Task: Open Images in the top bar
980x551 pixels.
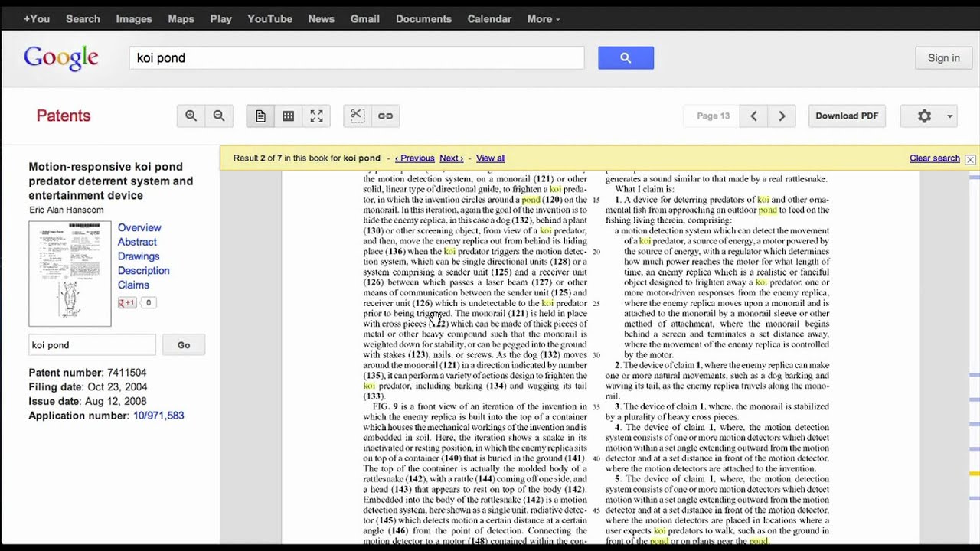Action: pyautogui.click(x=134, y=18)
